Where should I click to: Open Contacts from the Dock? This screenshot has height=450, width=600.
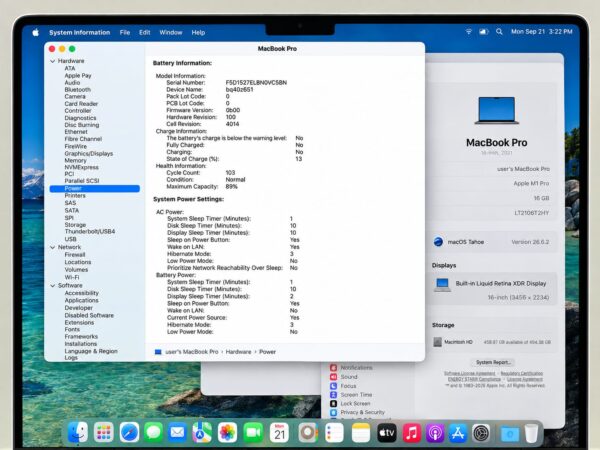308,433
